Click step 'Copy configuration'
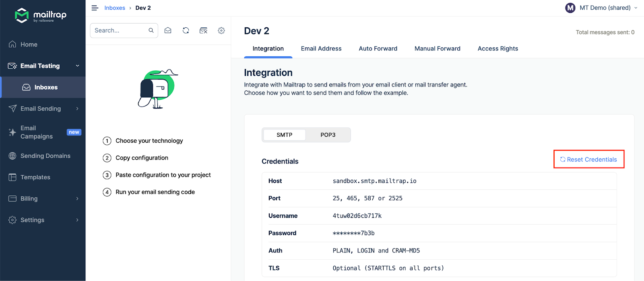Viewport: 644px width, 281px height. click(x=142, y=158)
